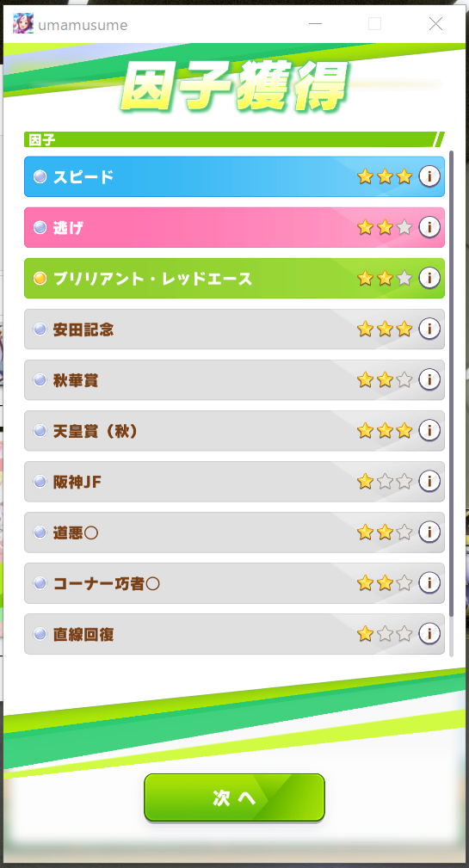Minimize the umamusume window

315,24
